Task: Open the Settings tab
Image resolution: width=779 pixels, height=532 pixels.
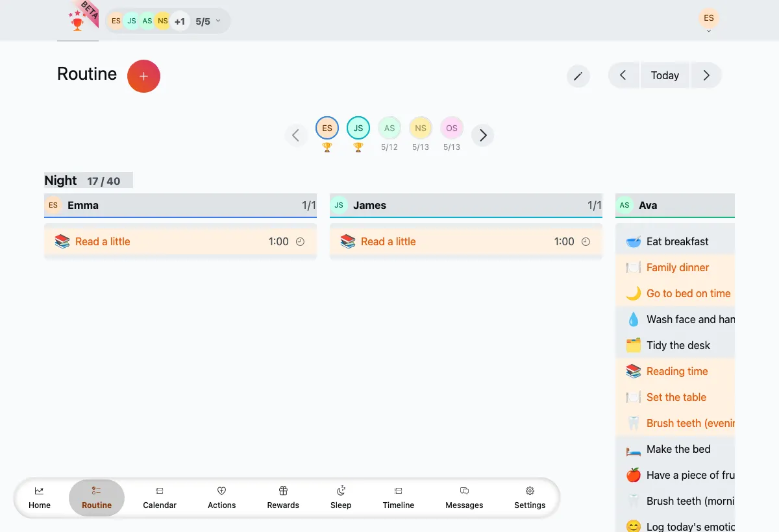Action: (x=530, y=498)
